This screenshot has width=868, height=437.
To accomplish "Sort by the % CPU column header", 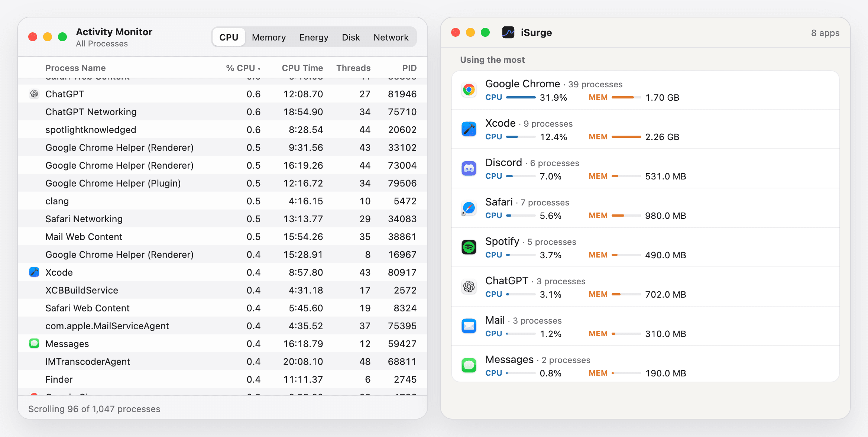I will point(243,68).
